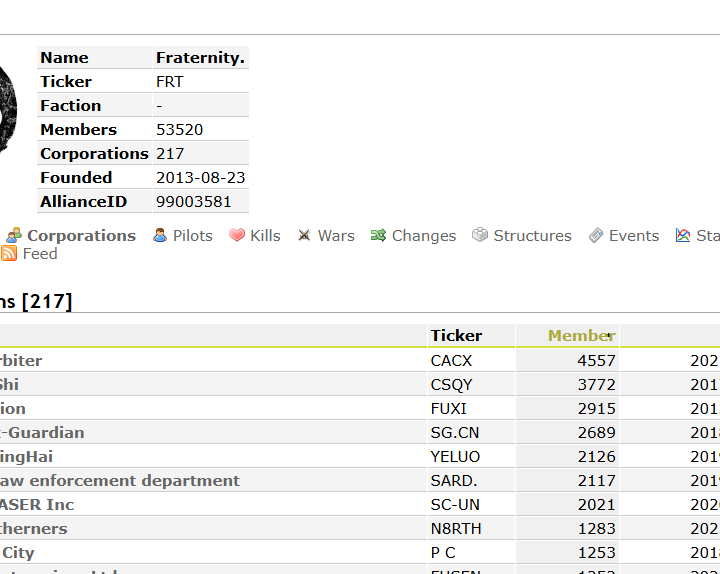Image resolution: width=720 pixels, height=574 pixels.
Task: Click the Pilots person icon
Action: click(x=160, y=236)
